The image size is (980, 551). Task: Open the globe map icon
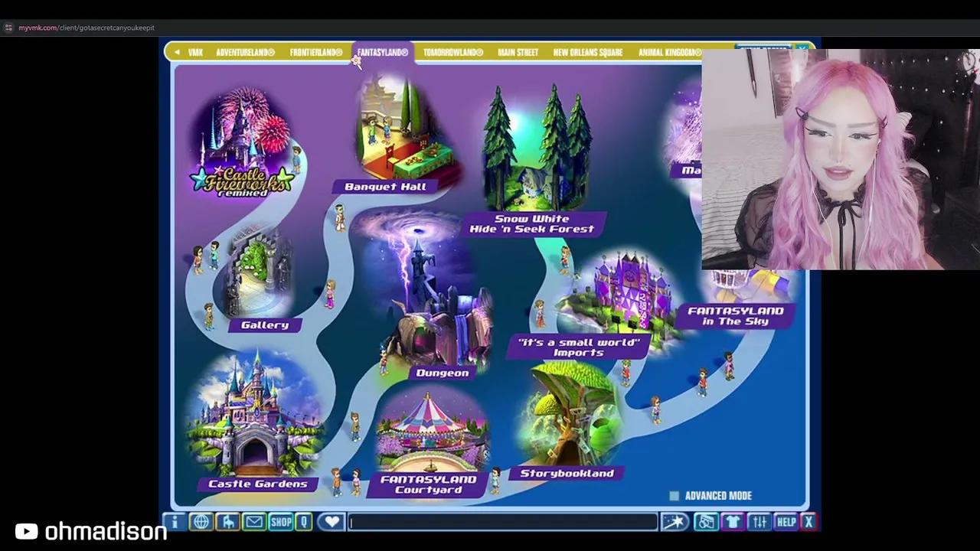[201, 522]
